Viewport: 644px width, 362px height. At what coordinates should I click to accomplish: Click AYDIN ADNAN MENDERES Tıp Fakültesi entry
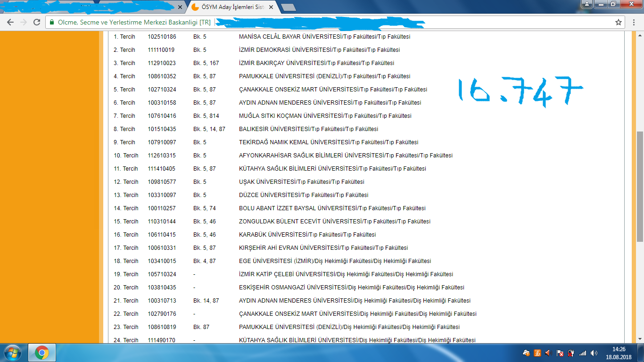(330, 103)
